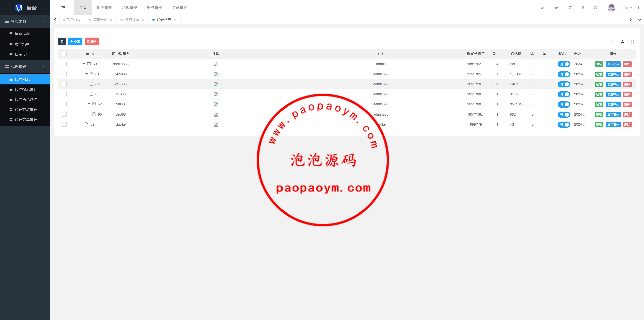The height and width of the screenshot is (320, 644).
Task: Collapse tree node 61 pao888
Action: click(87, 74)
